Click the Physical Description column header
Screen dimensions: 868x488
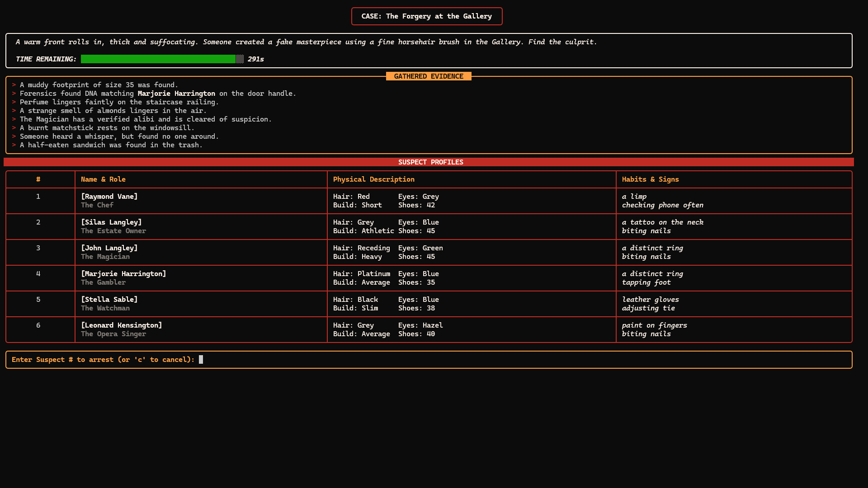click(x=373, y=179)
